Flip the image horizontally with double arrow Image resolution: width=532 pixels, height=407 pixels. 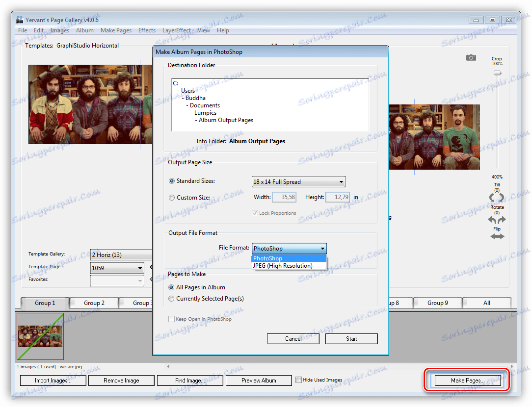coord(497,236)
